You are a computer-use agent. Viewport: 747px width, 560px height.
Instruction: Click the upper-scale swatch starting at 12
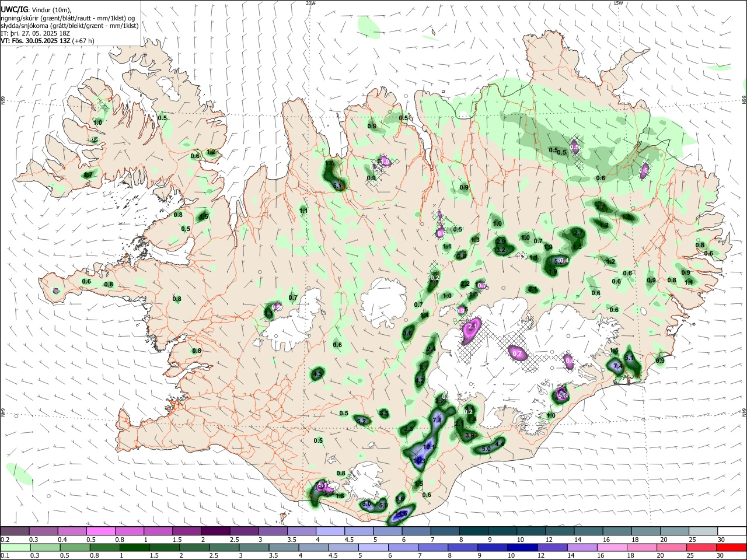click(x=560, y=531)
